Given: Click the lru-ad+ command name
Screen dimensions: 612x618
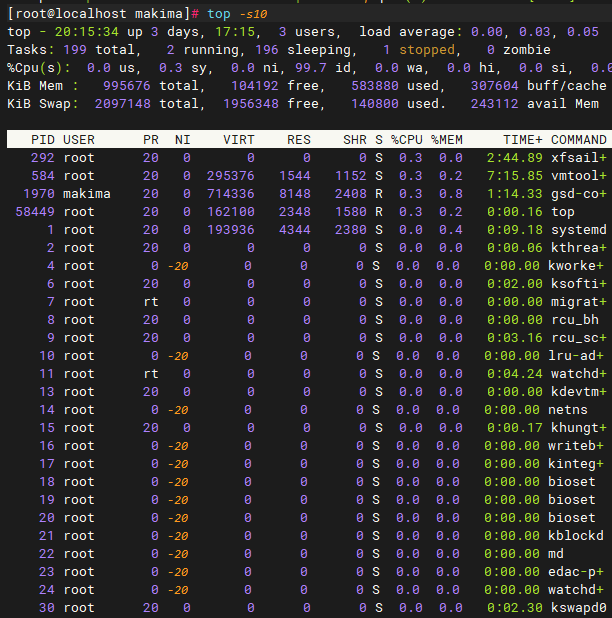Looking at the screenshot, I should [576, 356].
